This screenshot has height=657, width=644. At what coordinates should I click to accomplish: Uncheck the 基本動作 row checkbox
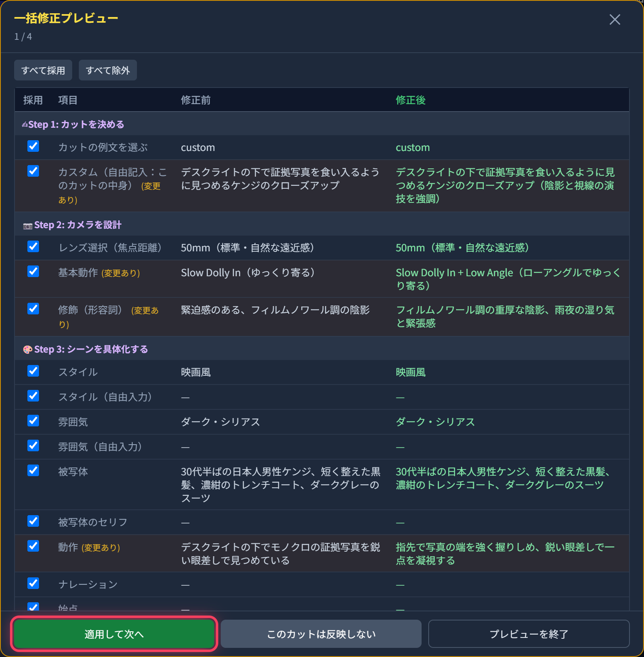(33, 271)
